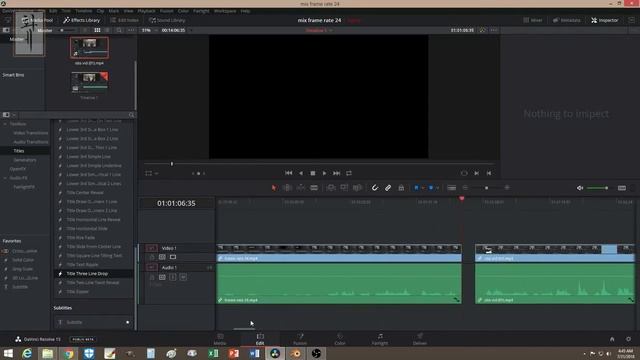The width and height of the screenshot is (640, 360).
Task: Select the Dynamic Trim Mode tool
Action: point(301,188)
